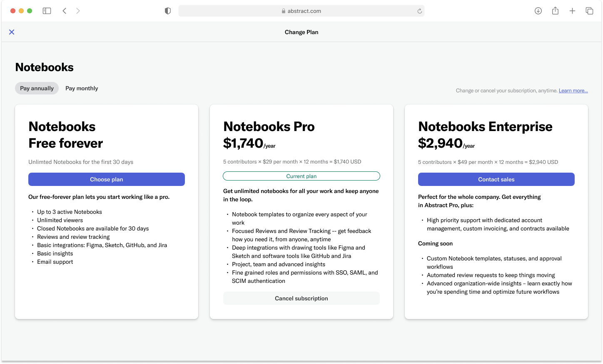Click 'Project, team and advanced insights'
Viewport: 603px width, 364px height.
coord(279,264)
